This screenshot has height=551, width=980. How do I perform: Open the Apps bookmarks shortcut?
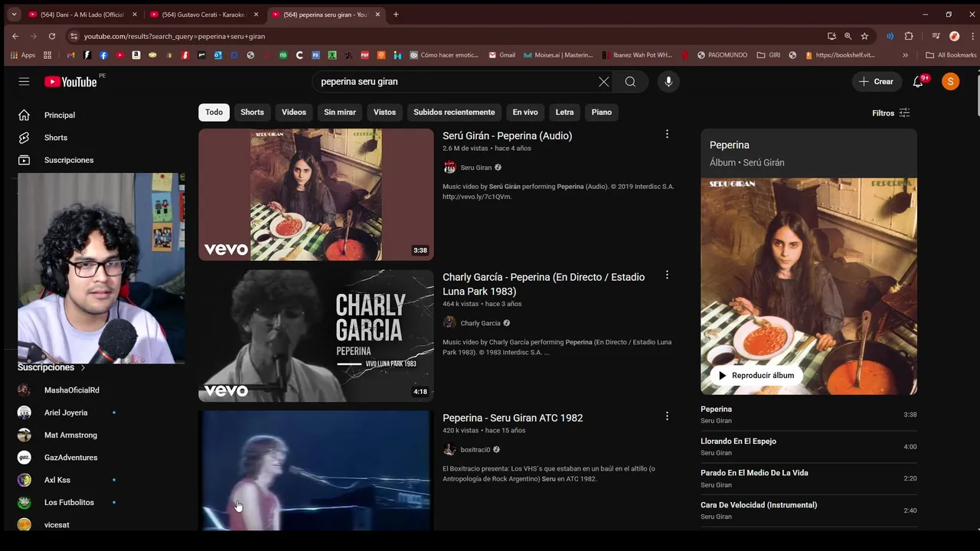point(22,55)
